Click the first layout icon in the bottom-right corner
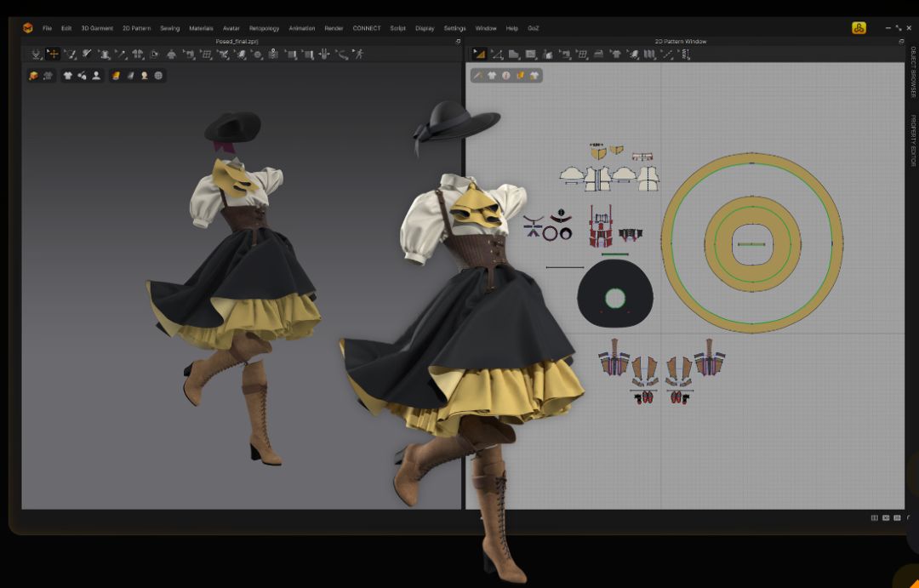 [875, 517]
